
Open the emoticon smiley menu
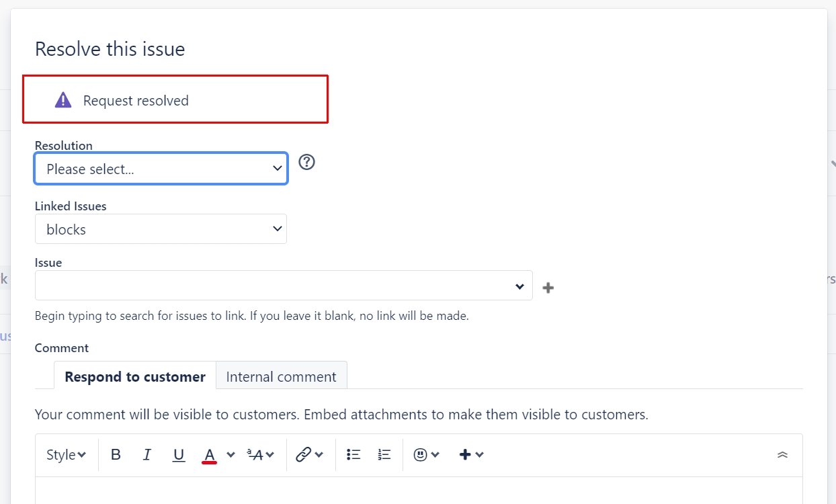click(x=427, y=455)
